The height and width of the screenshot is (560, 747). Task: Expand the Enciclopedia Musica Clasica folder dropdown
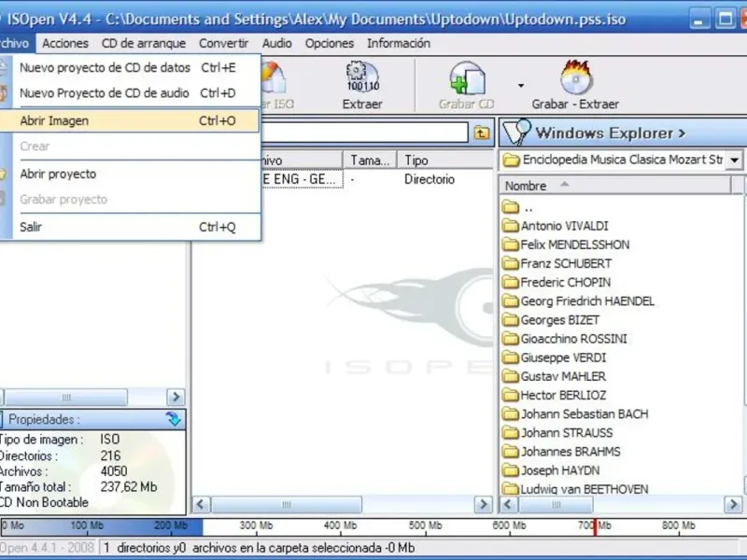pyautogui.click(x=734, y=160)
